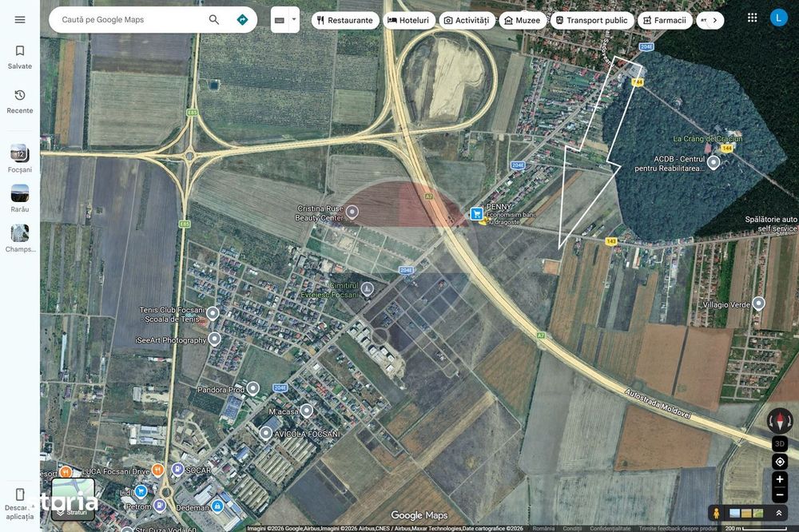Show your location on the map
This screenshot has width=799, height=532.
pyautogui.click(x=780, y=462)
